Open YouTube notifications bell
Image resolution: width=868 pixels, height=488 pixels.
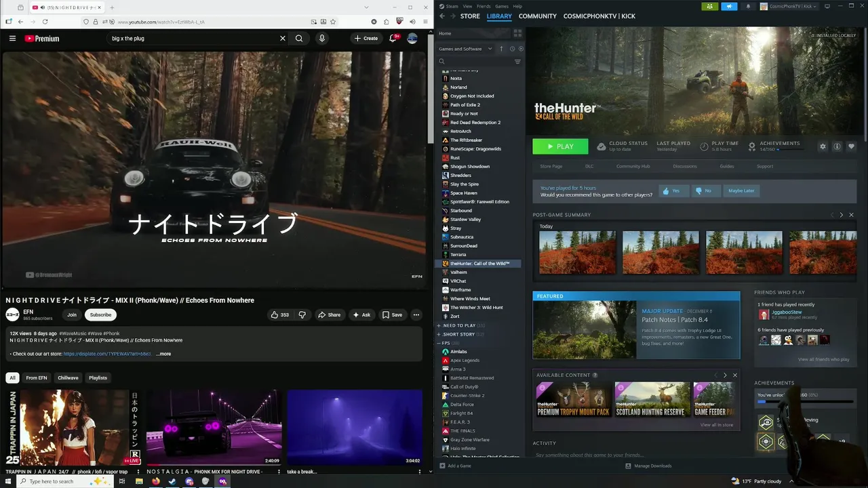tap(393, 39)
